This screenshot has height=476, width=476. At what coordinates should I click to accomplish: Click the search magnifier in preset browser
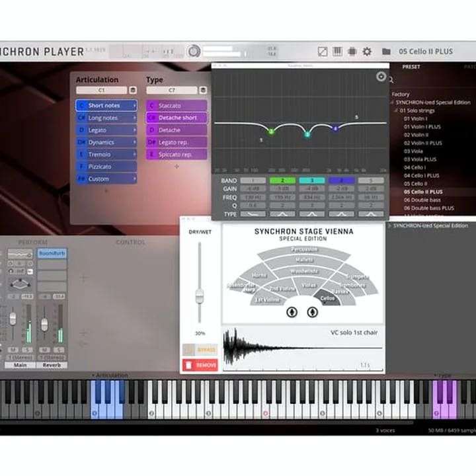391,80
